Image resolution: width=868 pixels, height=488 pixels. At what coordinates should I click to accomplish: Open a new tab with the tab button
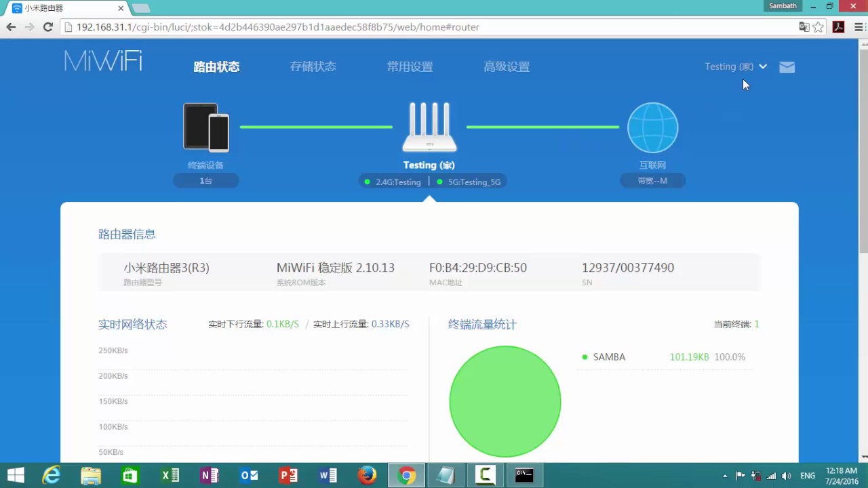pos(140,8)
